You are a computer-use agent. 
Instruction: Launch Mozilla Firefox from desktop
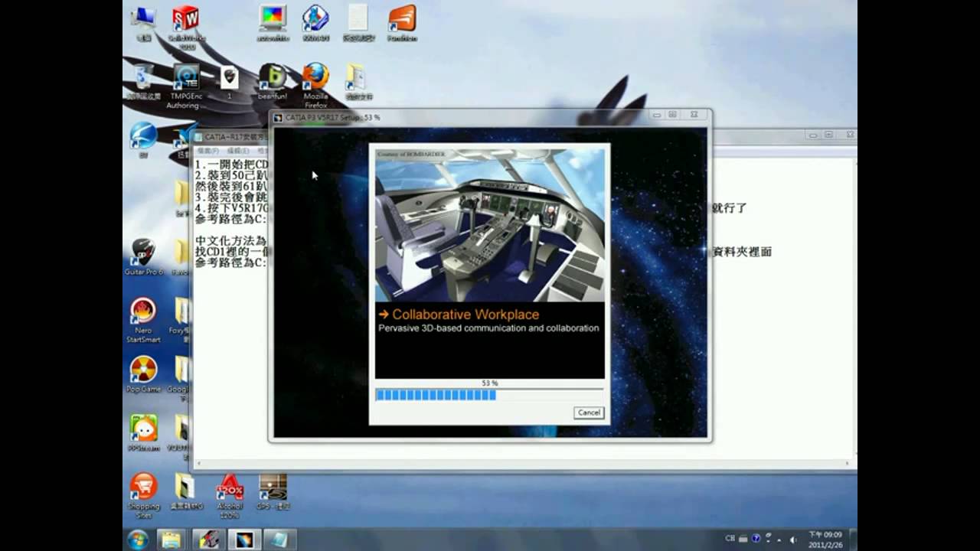(315, 86)
